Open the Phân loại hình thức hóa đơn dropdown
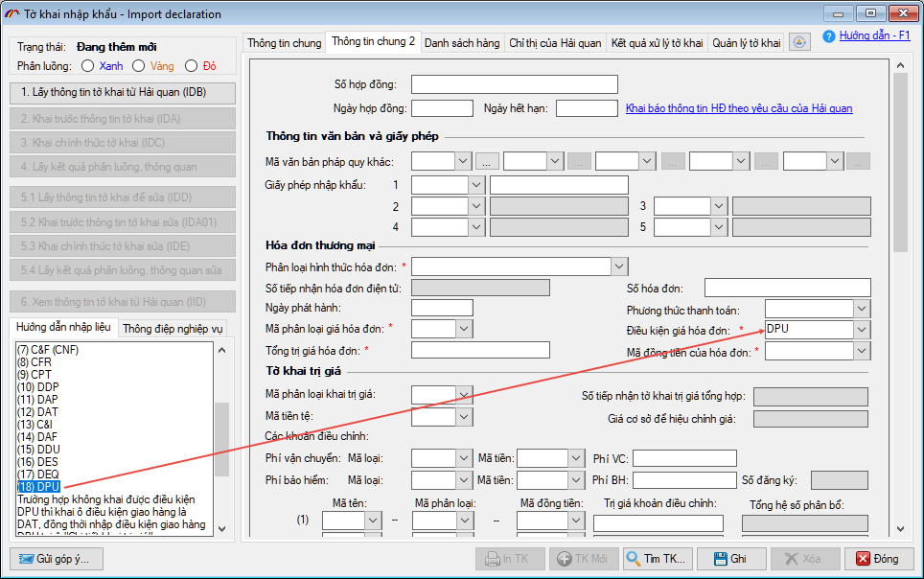This screenshot has width=924, height=579. pos(619,266)
